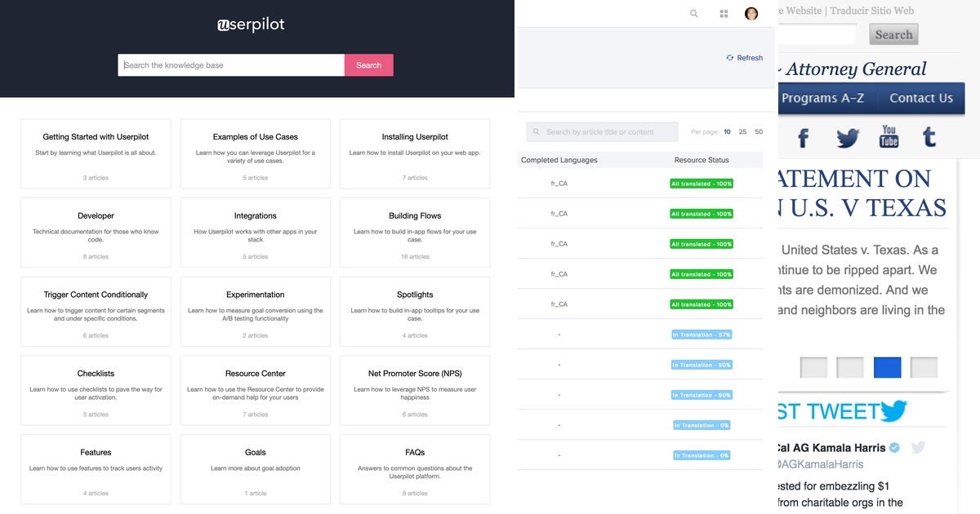Click the Tumblr icon
The image size is (980, 514).
[x=929, y=137]
